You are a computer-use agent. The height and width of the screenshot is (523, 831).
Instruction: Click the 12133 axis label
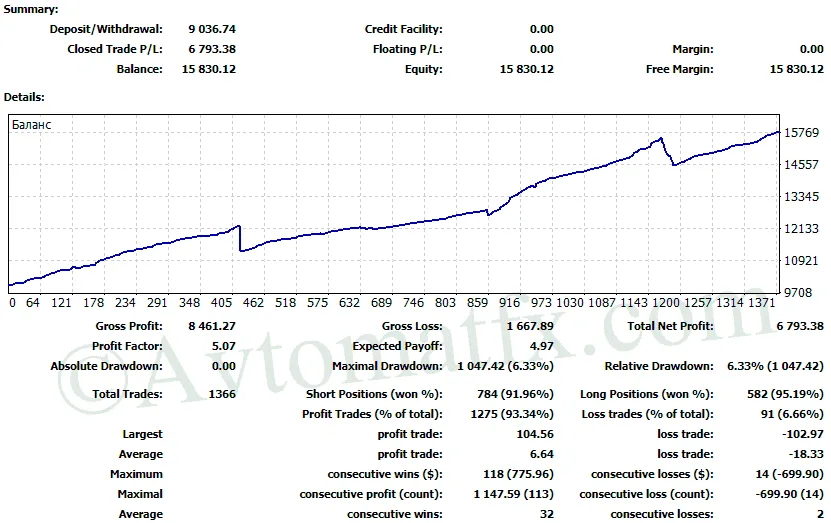801,229
